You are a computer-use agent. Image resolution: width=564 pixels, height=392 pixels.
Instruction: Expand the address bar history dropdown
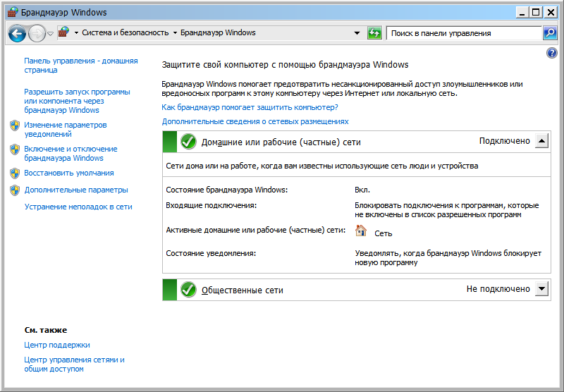click(357, 33)
